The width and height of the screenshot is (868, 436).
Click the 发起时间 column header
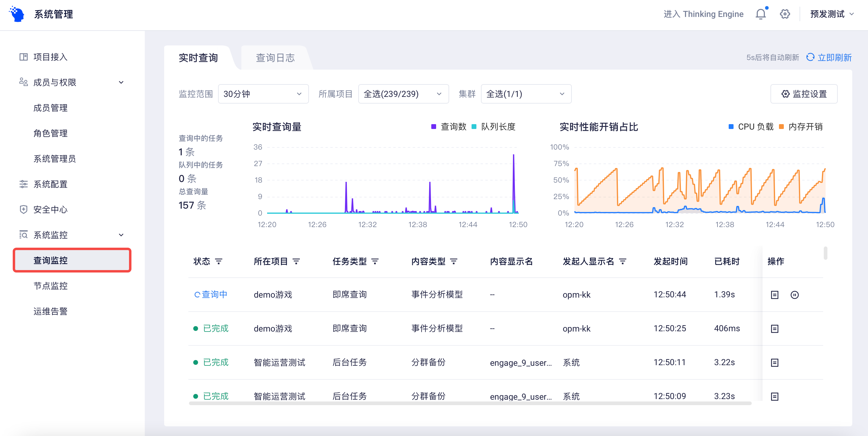pos(670,262)
